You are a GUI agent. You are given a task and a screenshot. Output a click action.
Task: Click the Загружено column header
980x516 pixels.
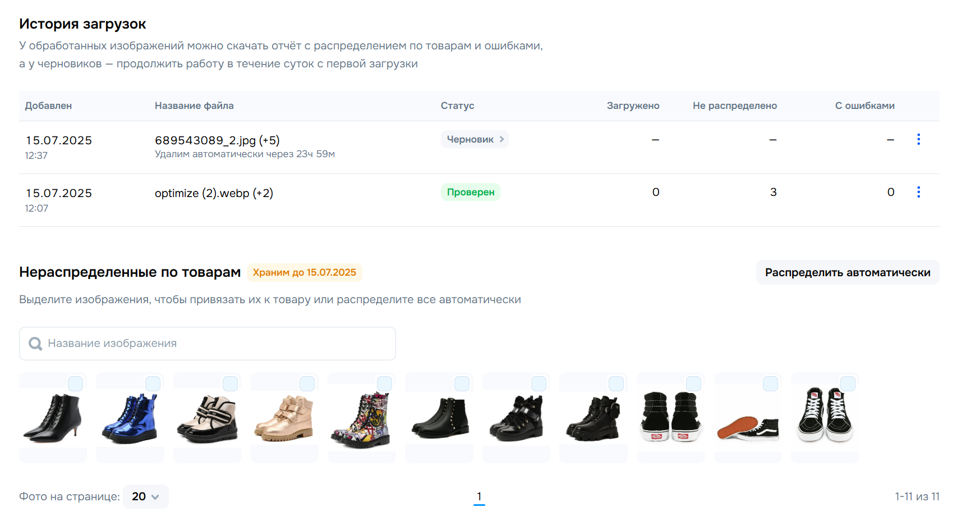tap(633, 106)
